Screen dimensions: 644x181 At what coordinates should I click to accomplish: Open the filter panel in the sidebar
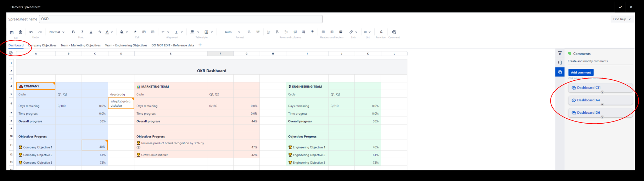560,53
